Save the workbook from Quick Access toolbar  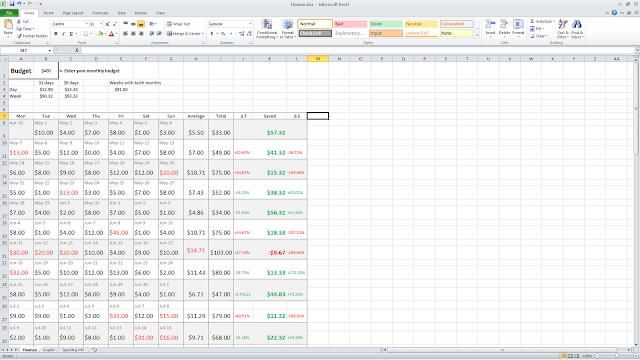[x=12, y=4]
